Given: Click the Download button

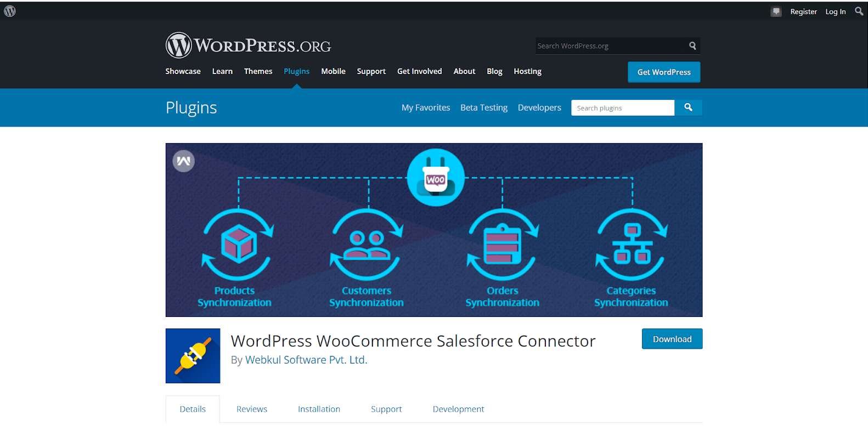Looking at the screenshot, I should (672, 339).
